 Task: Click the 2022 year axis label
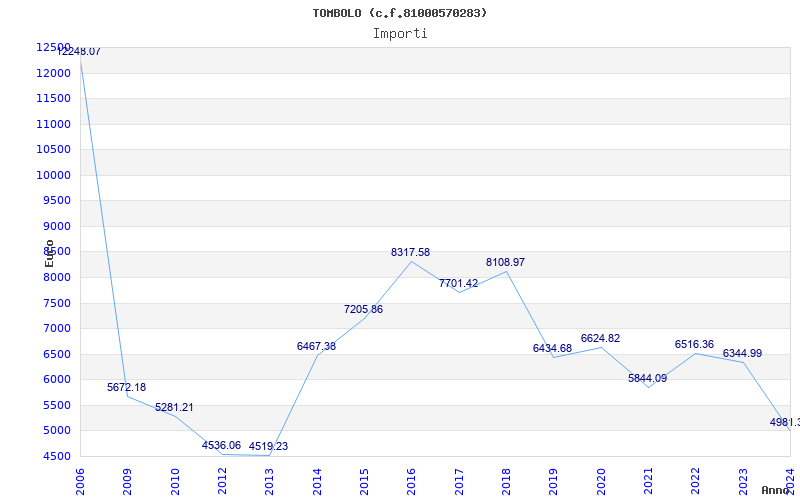[695, 482]
